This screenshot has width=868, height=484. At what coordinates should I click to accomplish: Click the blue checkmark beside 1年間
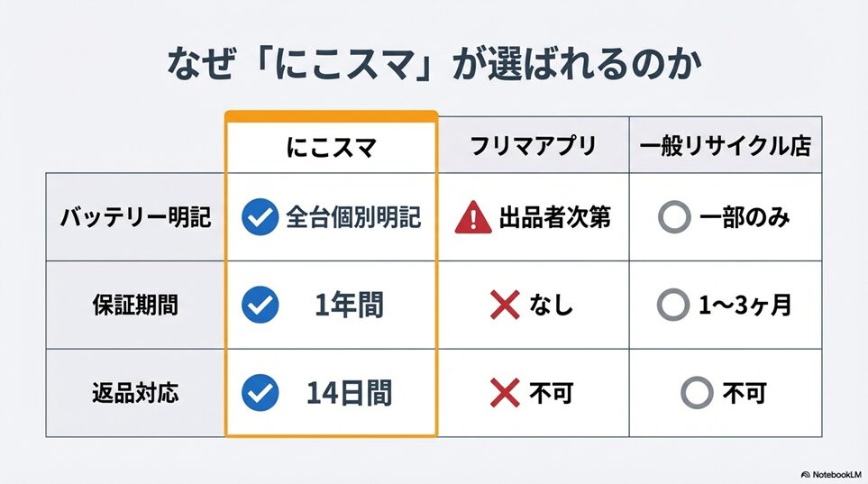pos(260,306)
